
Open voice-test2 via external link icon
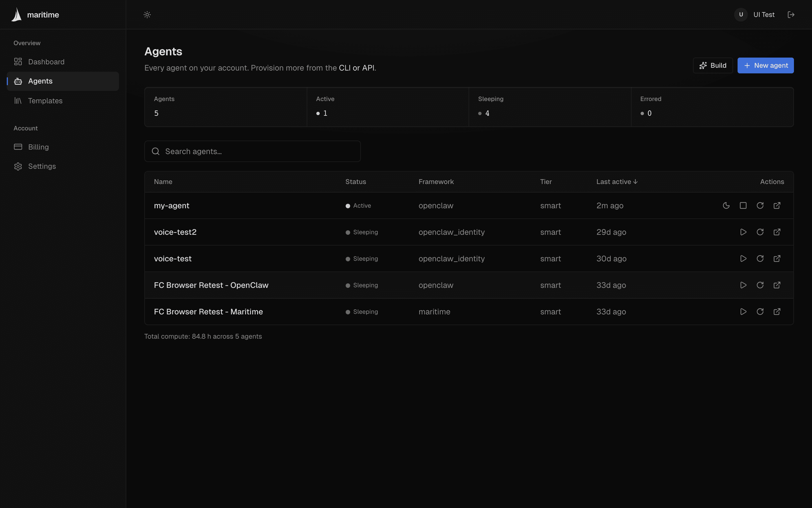point(777,232)
